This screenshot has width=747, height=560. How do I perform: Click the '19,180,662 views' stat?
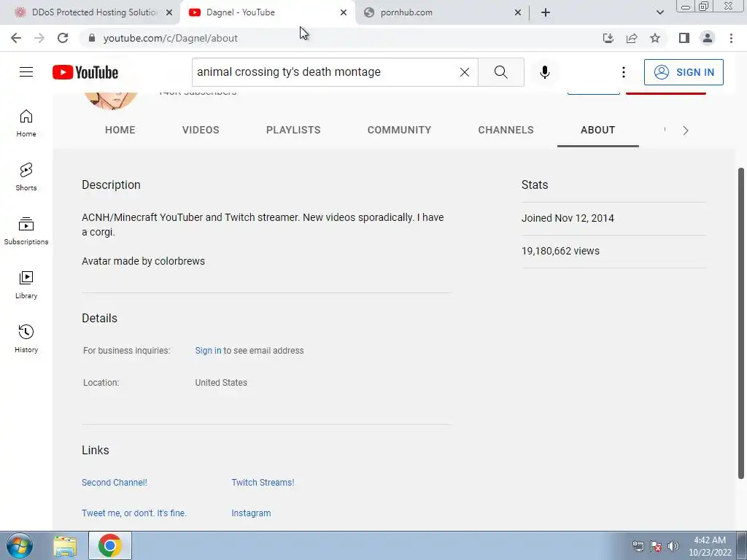tap(560, 251)
